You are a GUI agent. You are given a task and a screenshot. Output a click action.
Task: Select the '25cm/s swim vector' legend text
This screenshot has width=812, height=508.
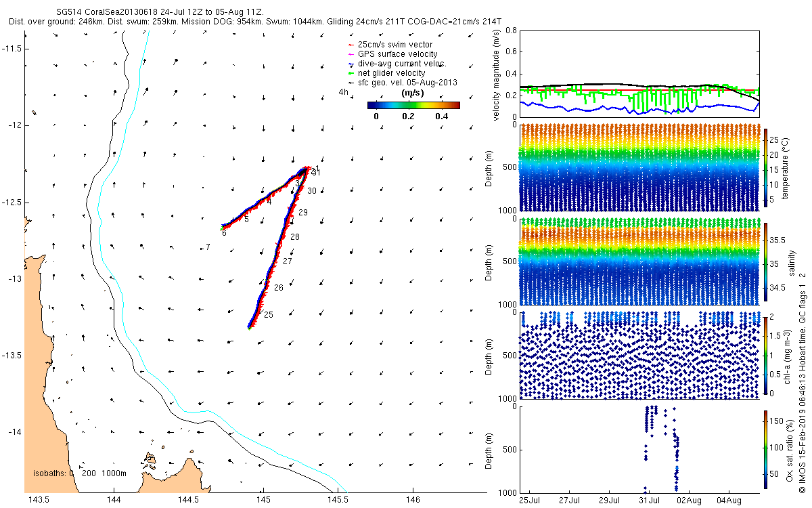(395, 45)
